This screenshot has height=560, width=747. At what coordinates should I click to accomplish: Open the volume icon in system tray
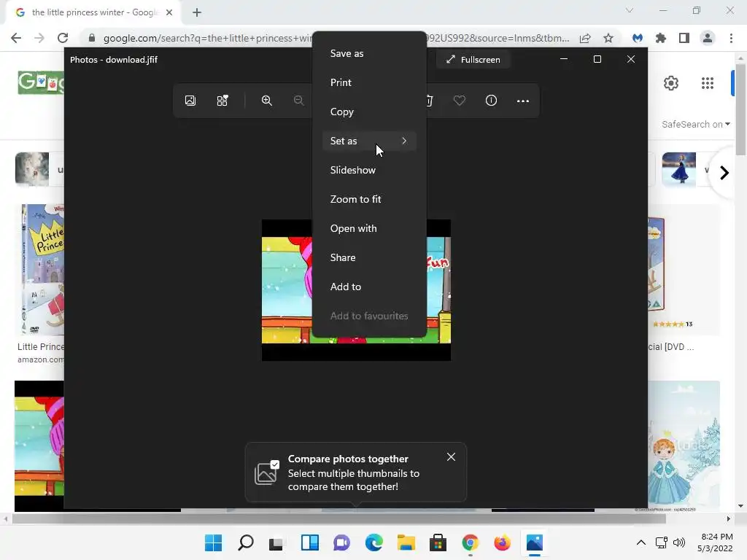679,542
